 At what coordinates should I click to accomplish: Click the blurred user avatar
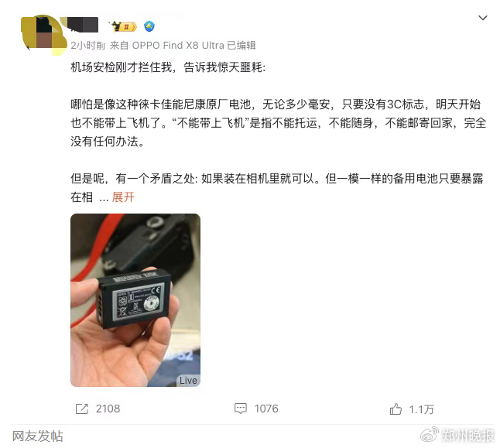tap(43, 35)
